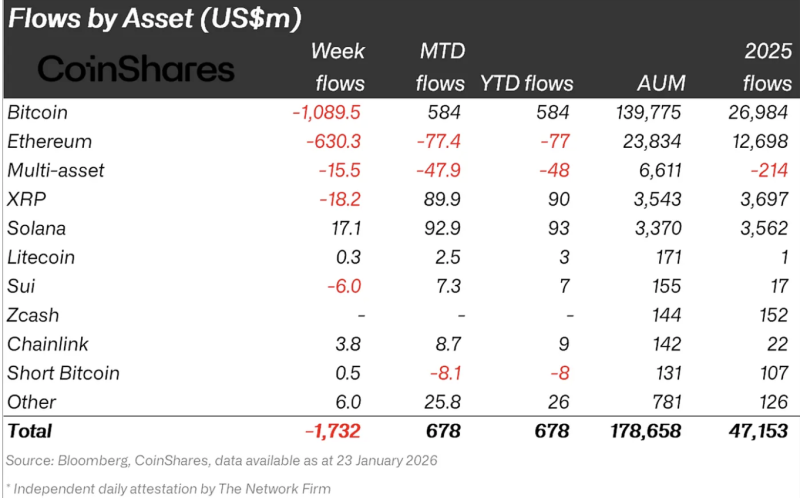This screenshot has height=498, width=800.
Task: Select the Multi-asset row label
Action: (56, 170)
